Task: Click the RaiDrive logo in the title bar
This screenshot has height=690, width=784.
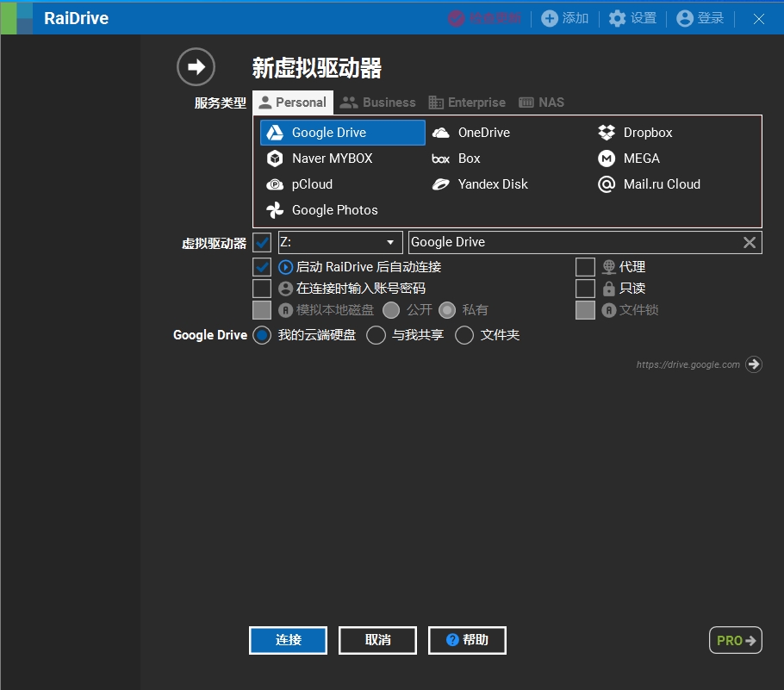Action: (16, 18)
